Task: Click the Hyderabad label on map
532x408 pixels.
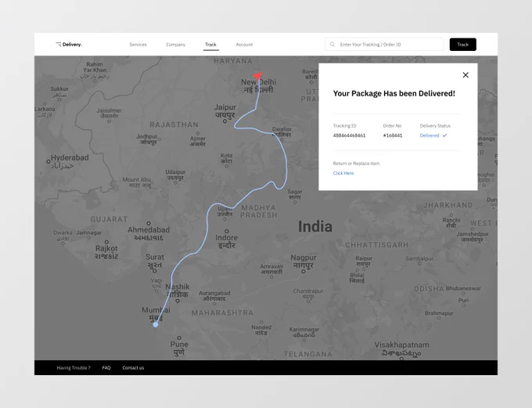Action: click(x=70, y=161)
